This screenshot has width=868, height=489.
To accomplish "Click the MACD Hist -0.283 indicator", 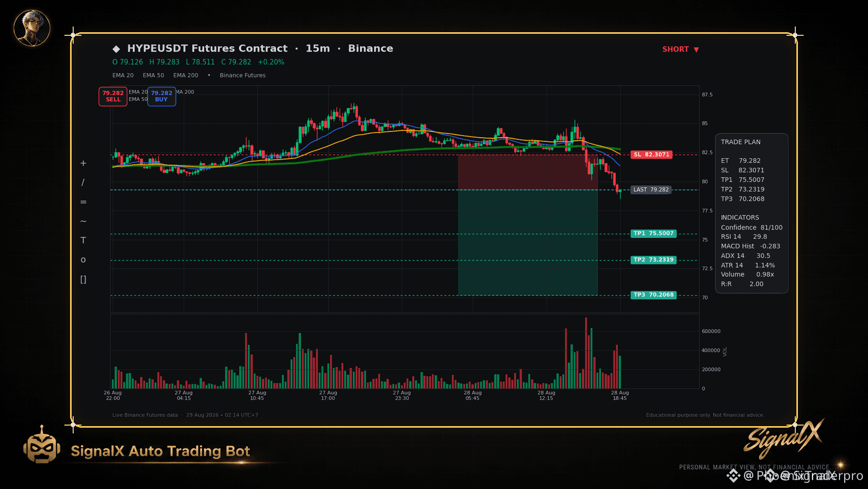I will point(751,246).
